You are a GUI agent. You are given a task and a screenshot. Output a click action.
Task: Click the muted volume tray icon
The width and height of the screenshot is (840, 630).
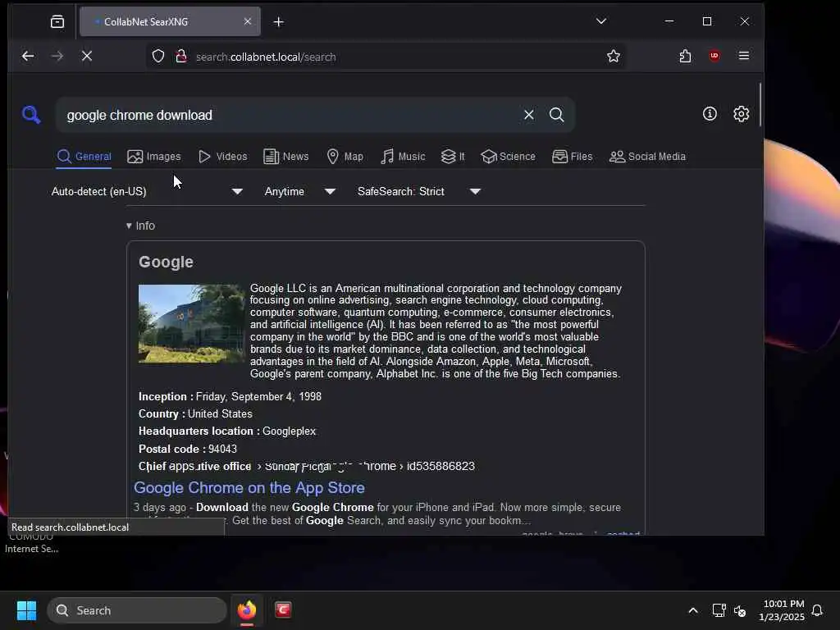pyautogui.click(x=740, y=610)
